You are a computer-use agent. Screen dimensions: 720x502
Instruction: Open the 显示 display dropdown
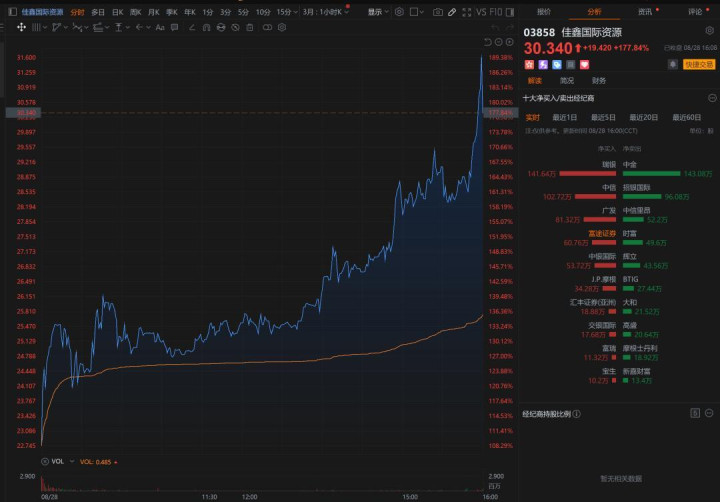[x=377, y=12]
